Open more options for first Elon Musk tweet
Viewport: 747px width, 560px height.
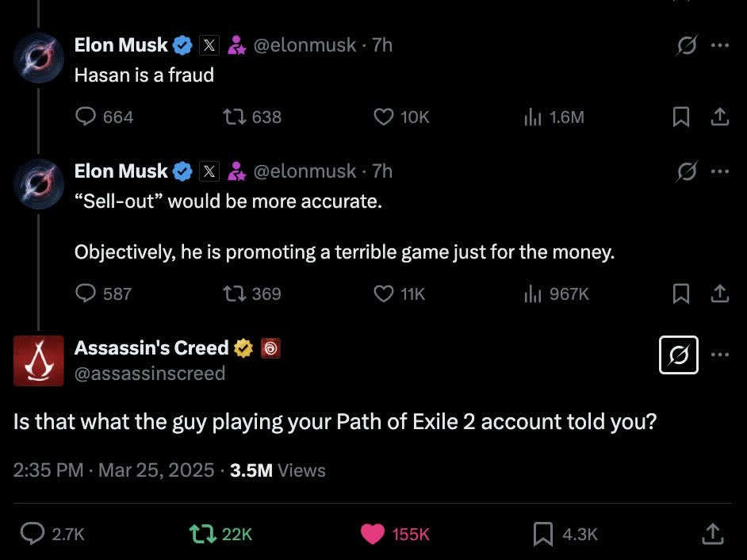click(x=719, y=45)
